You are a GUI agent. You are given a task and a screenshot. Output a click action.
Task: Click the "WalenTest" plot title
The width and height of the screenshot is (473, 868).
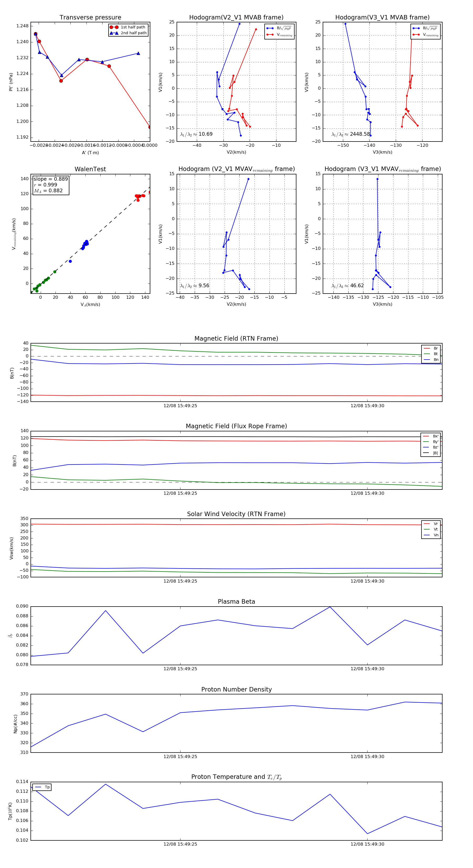(x=90, y=169)
